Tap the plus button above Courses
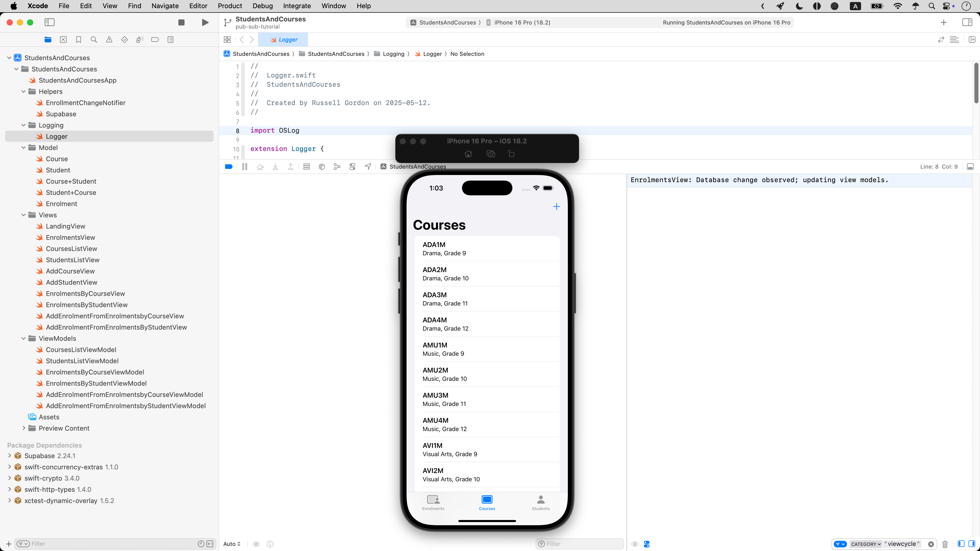Screen dimensions: 980x551 556,206
